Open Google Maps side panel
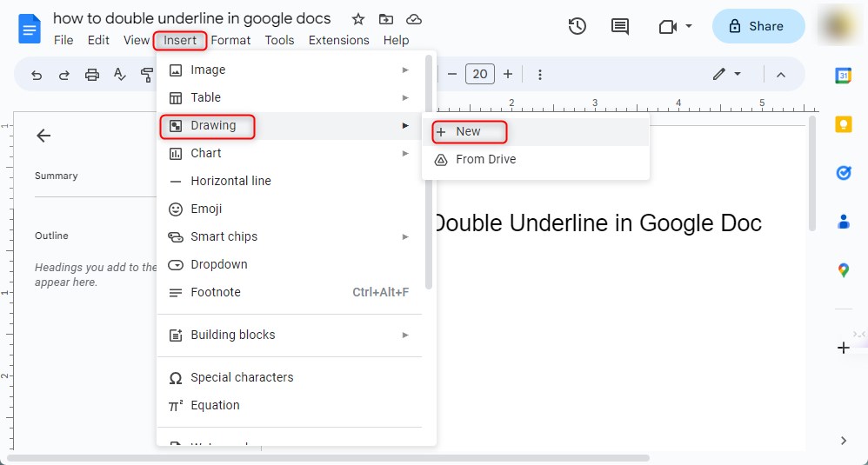868x465 pixels. (843, 270)
